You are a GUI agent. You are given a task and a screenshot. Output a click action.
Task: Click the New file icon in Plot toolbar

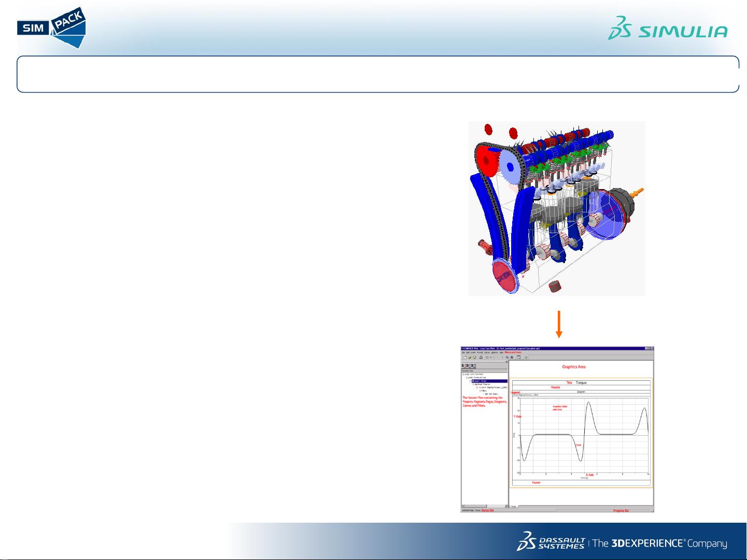(465, 357)
